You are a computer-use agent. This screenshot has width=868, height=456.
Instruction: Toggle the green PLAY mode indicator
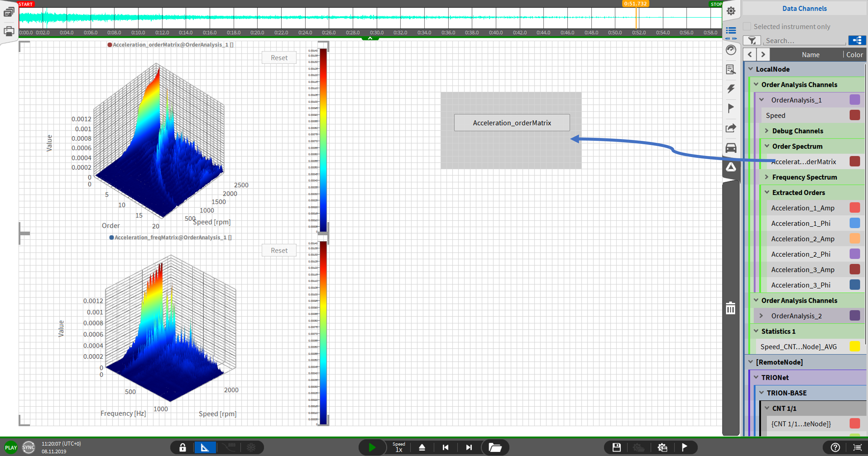click(x=11, y=447)
